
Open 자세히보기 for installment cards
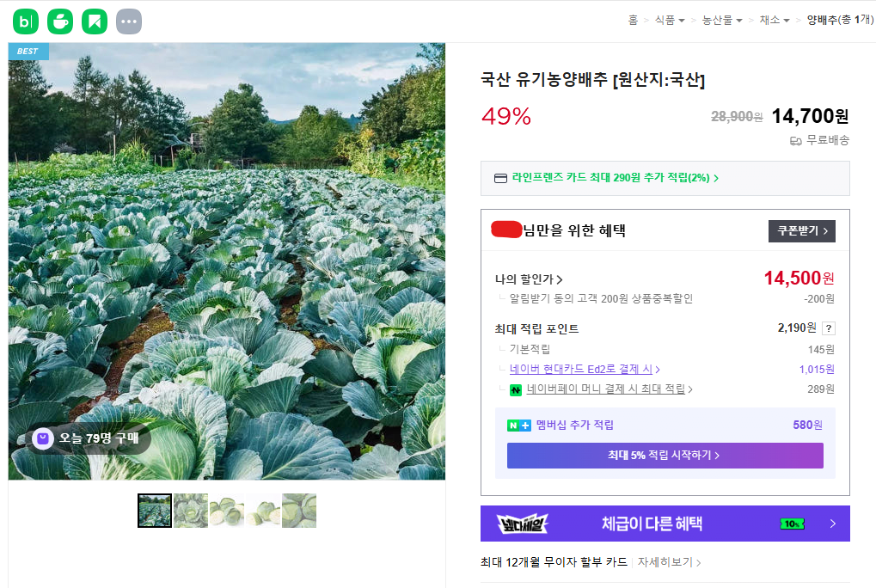pyautogui.click(x=670, y=562)
